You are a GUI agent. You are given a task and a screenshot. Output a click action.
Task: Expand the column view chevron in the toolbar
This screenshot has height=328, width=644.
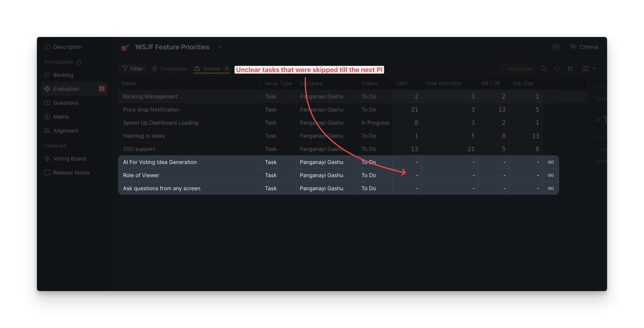click(594, 69)
